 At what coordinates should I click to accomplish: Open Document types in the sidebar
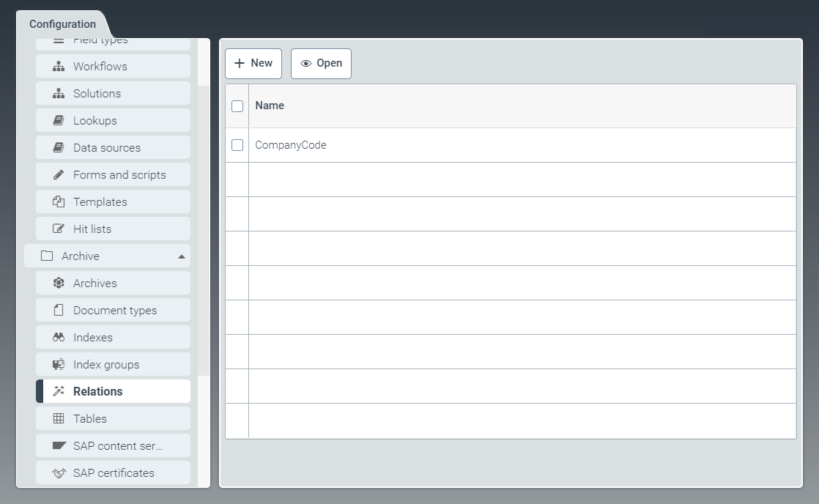[x=114, y=311]
